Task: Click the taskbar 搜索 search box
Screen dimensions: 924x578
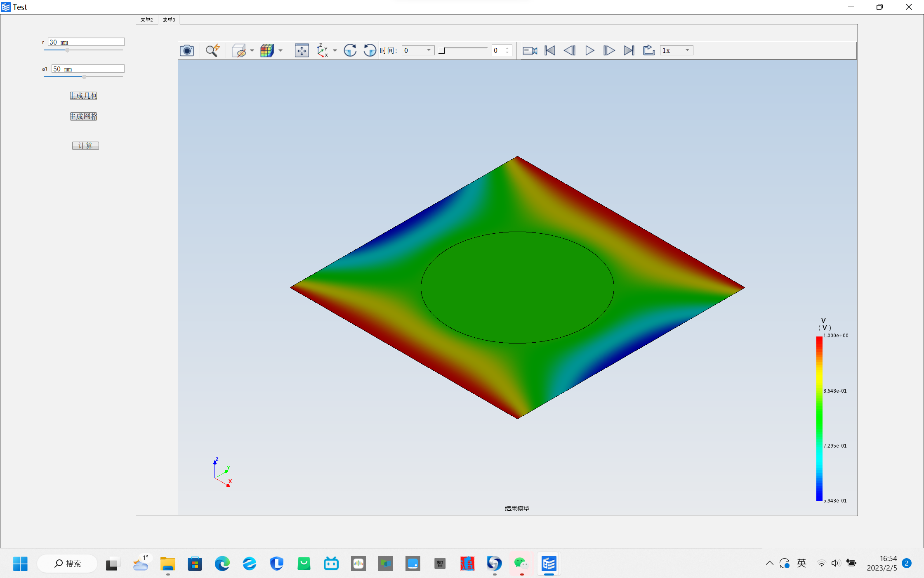Action: [x=67, y=564]
